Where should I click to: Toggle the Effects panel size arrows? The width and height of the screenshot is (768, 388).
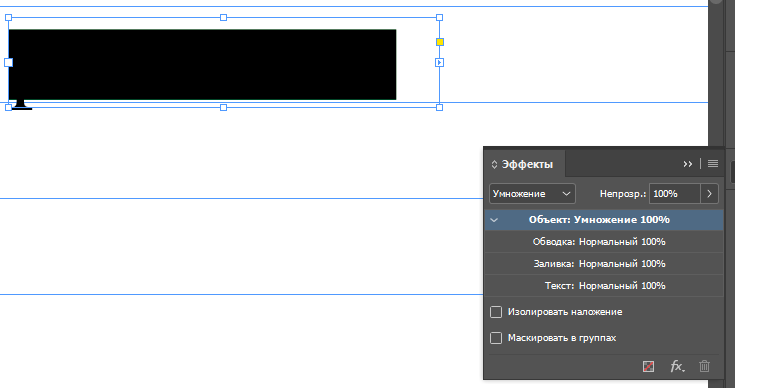(x=494, y=164)
